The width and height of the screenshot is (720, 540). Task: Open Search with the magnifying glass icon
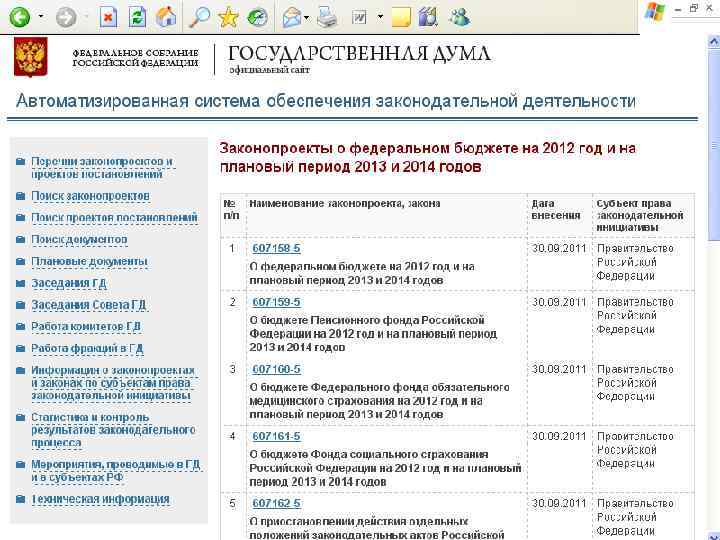[199, 17]
